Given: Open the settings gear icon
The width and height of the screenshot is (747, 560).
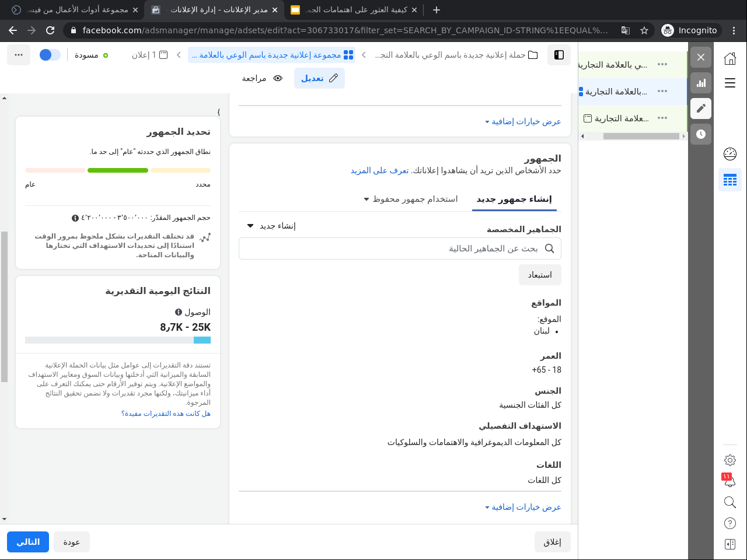Looking at the screenshot, I should click(730, 460).
